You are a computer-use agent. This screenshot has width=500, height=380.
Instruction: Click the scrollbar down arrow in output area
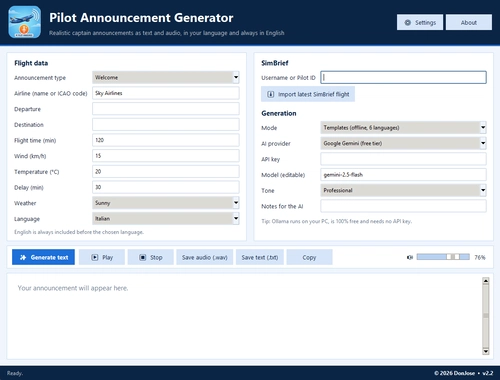pos(486,351)
